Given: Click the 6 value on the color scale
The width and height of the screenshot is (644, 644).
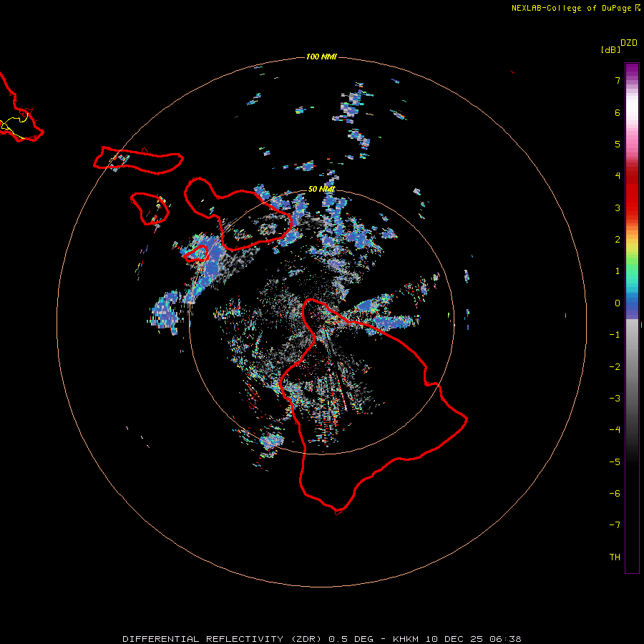Looking at the screenshot, I should point(618,112).
